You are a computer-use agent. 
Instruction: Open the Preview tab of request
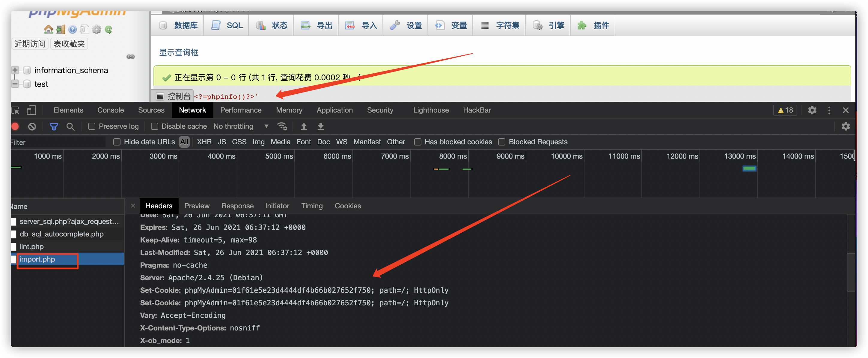pos(197,206)
